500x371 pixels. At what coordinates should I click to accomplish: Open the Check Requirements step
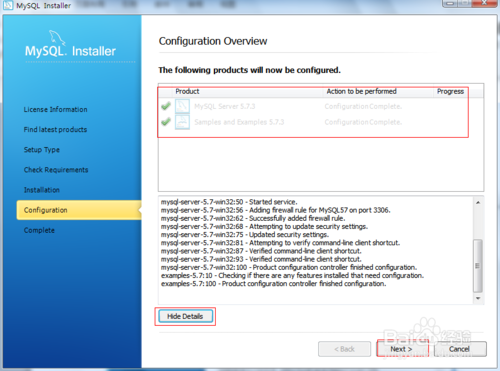[56, 170]
